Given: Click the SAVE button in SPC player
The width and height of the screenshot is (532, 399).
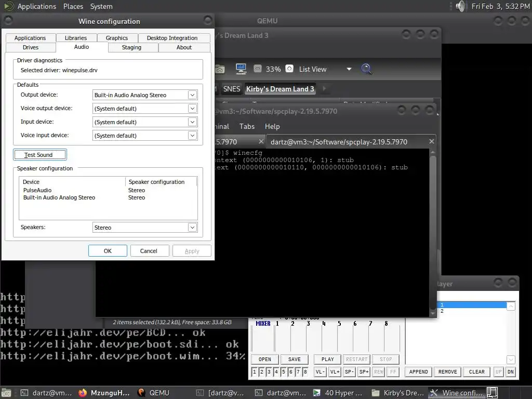Looking at the screenshot, I should click(x=295, y=360).
